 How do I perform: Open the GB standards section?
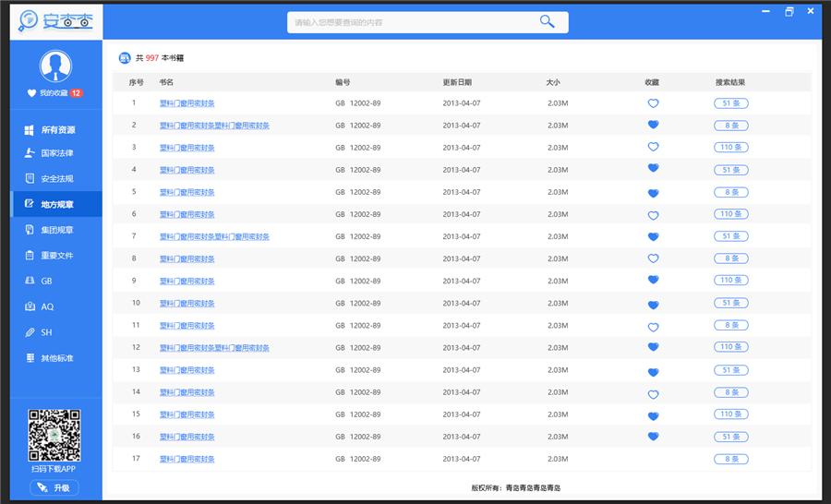coord(46,281)
